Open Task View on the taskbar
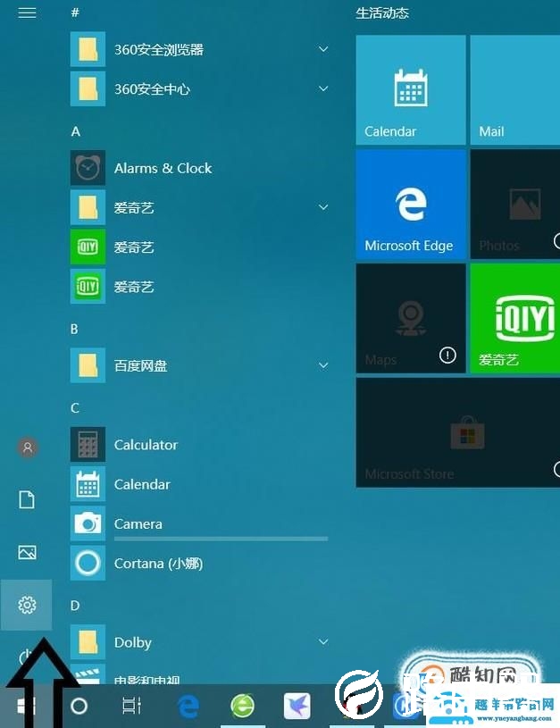560x728 pixels. 131,706
